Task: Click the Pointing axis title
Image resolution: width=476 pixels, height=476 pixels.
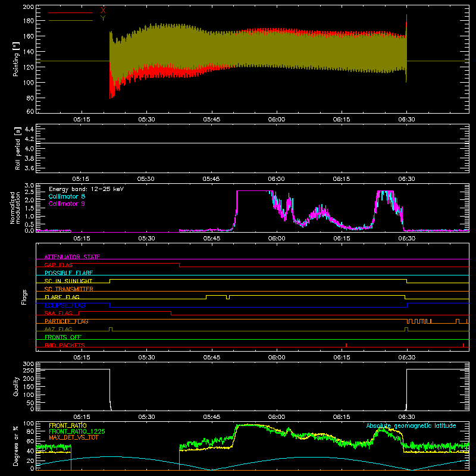Action: click(16, 59)
